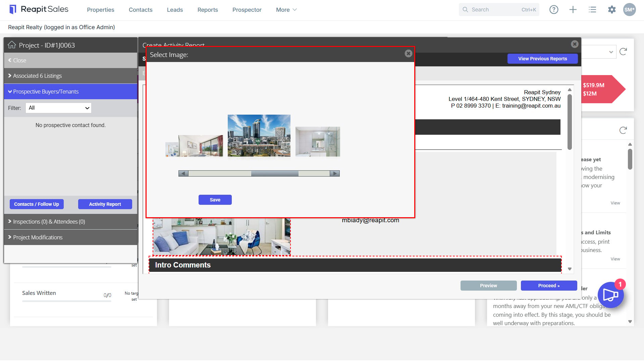Screen dimensions: 644x362
Task: Open the chat megaphone notification bubble
Action: coord(610,295)
